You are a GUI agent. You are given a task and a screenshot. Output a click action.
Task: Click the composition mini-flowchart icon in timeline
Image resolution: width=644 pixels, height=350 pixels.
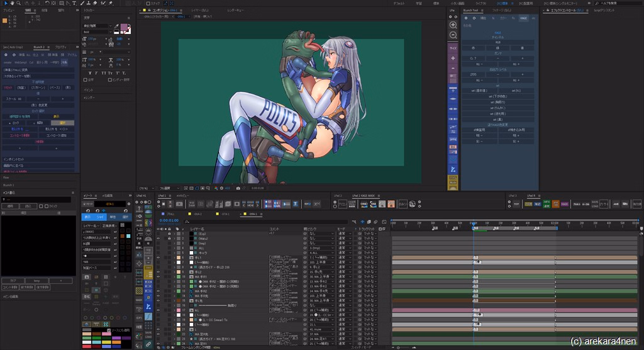pyautogui.click(x=354, y=222)
